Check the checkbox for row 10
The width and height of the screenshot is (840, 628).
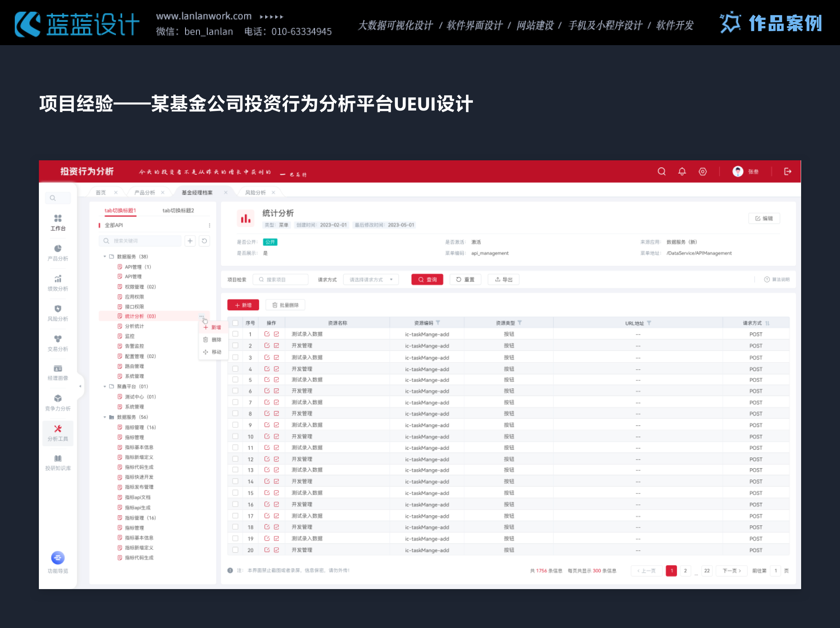point(235,436)
